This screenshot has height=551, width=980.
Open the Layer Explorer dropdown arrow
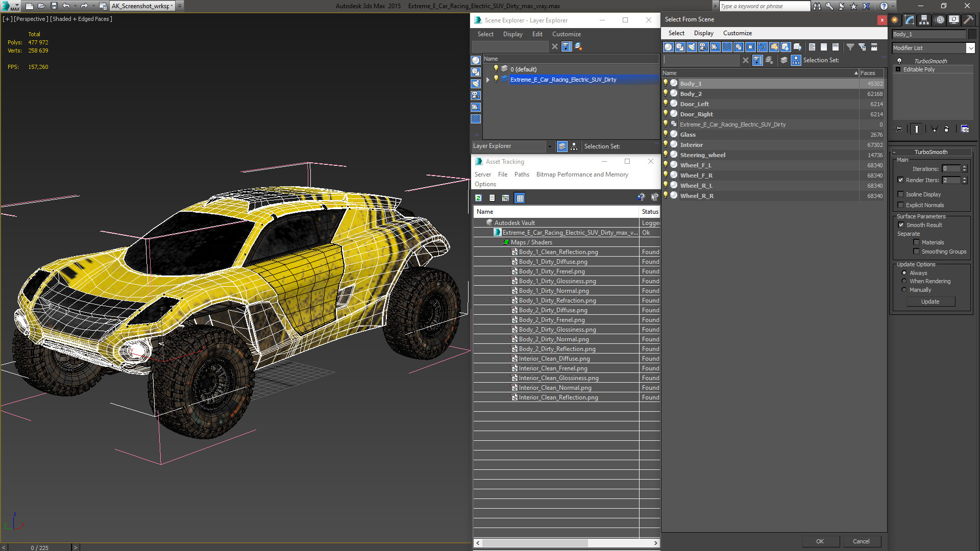coord(550,146)
